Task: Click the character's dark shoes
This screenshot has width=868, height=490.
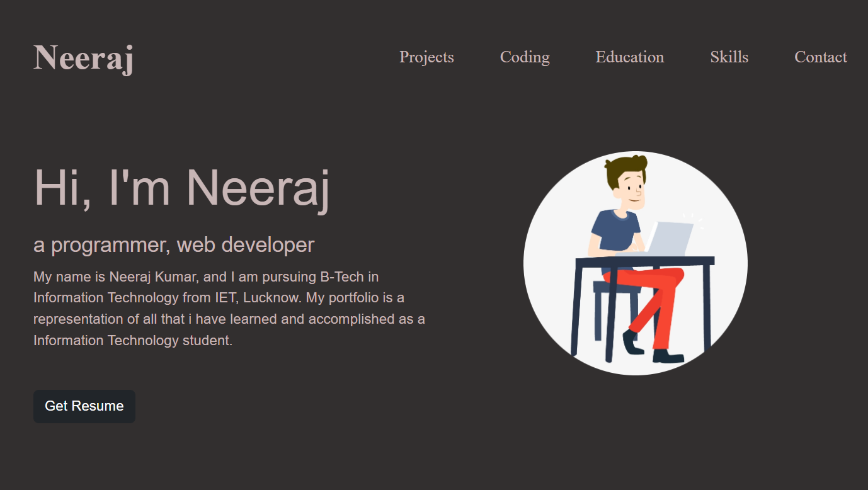Action: point(668,356)
